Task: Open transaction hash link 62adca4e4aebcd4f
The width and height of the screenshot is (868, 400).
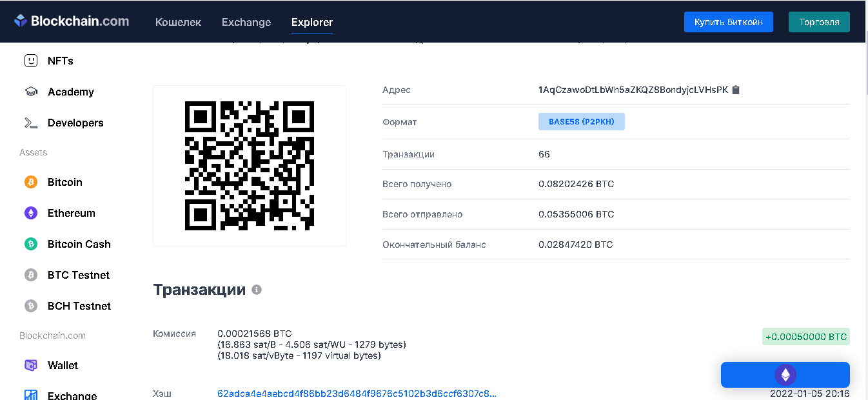Action: (x=357, y=394)
